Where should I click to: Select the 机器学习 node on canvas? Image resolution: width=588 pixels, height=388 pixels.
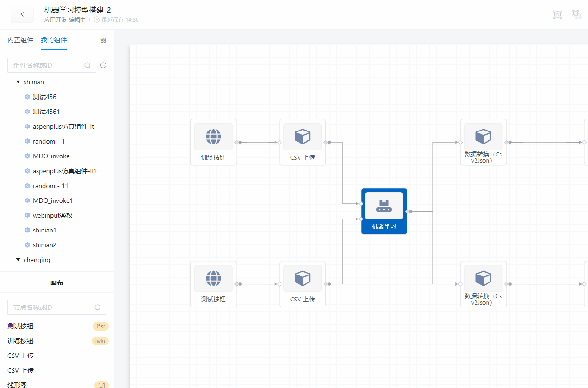[384, 211]
